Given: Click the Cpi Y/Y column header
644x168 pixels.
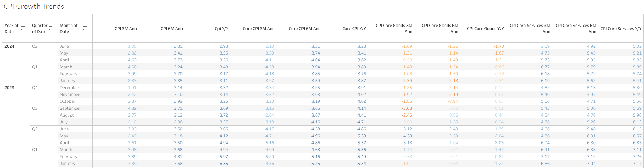Looking at the screenshot, I should click(222, 29).
